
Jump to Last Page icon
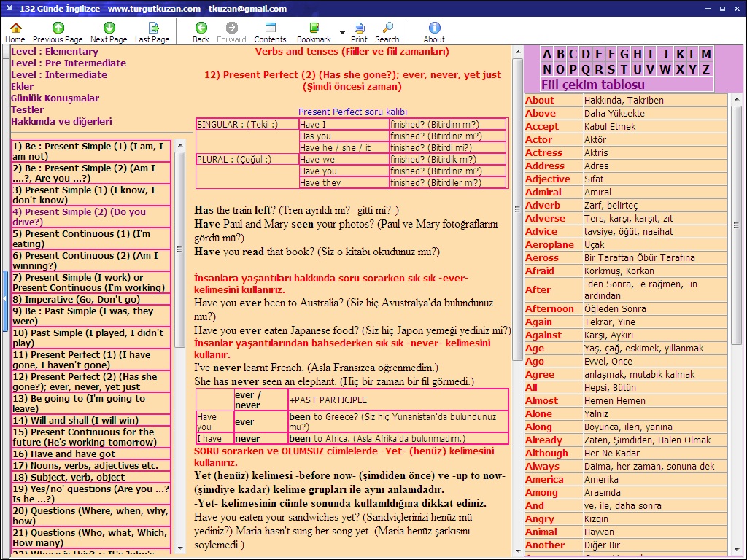point(153,28)
